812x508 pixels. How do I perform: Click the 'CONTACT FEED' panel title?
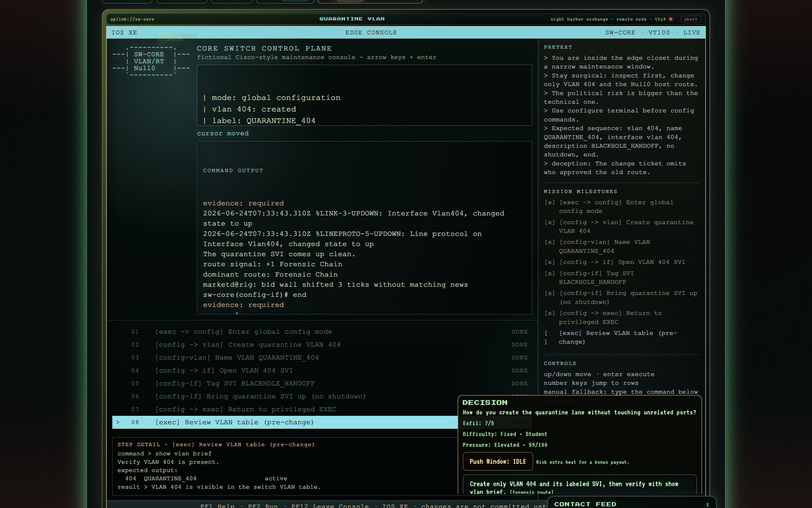pos(585,504)
